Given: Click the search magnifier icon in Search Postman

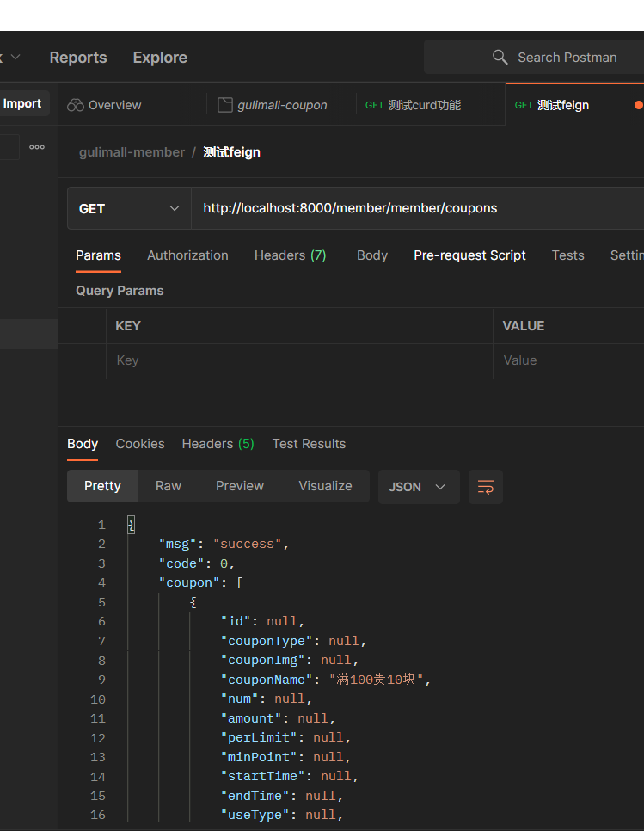Looking at the screenshot, I should 500,58.
